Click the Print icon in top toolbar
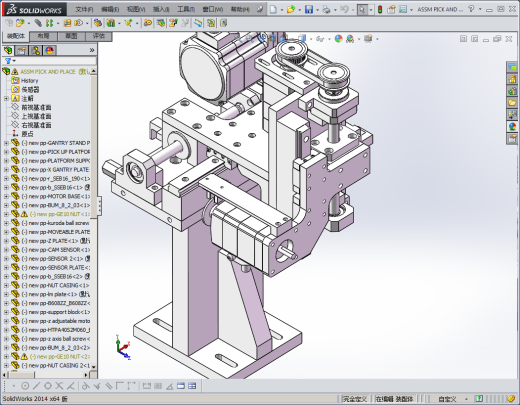 pos(326,10)
